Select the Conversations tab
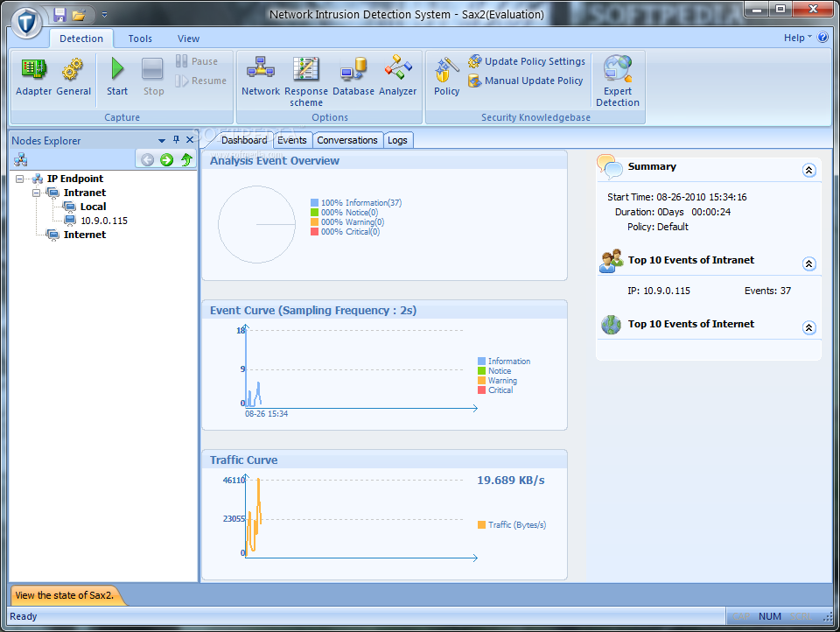840x632 pixels. pos(347,140)
